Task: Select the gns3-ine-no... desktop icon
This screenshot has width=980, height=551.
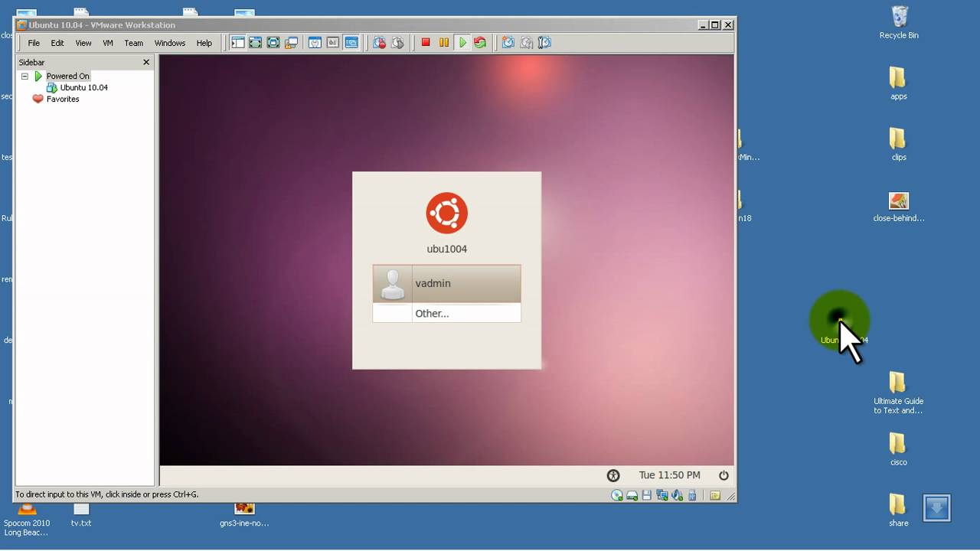Action: [x=244, y=516]
